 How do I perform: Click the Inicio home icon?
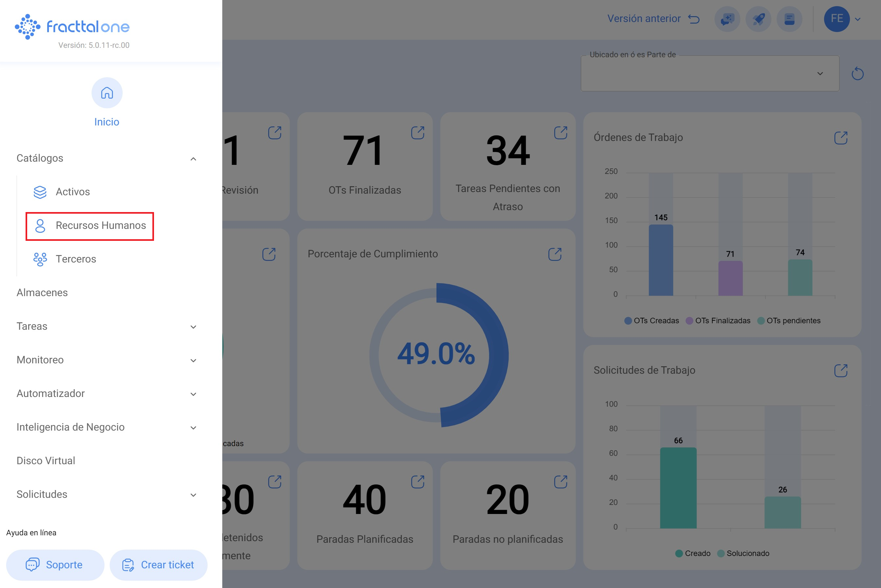[x=107, y=93]
